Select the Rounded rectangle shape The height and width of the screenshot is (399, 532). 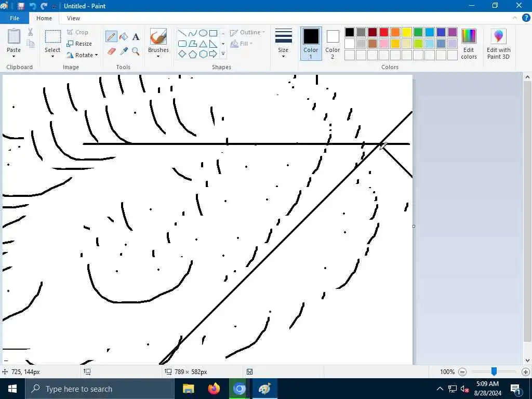(x=182, y=44)
